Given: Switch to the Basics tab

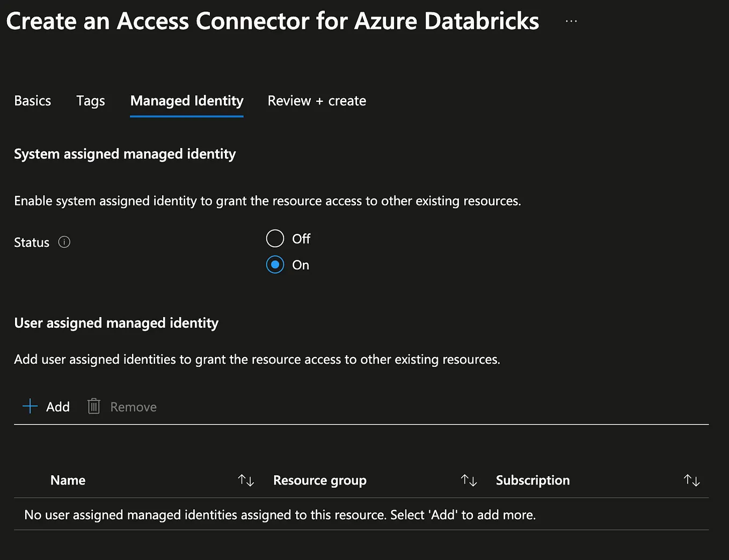Looking at the screenshot, I should pyautogui.click(x=33, y=101).
